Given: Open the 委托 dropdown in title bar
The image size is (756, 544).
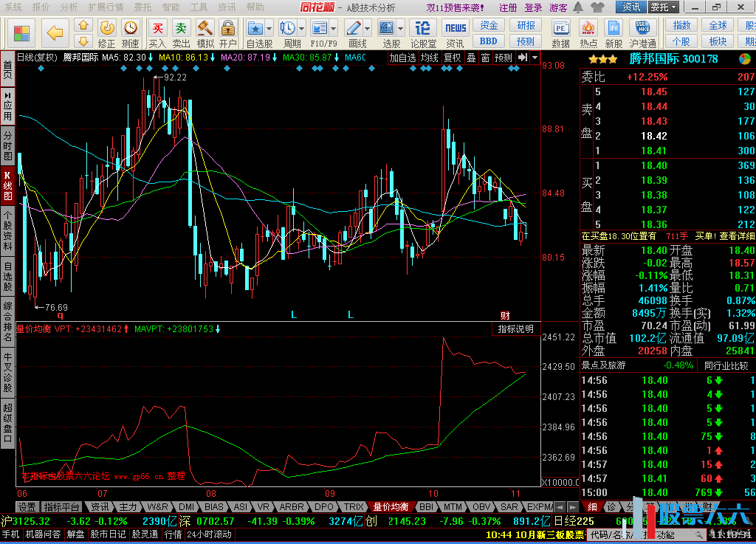Looking at the screenshot, I should 664,7.
